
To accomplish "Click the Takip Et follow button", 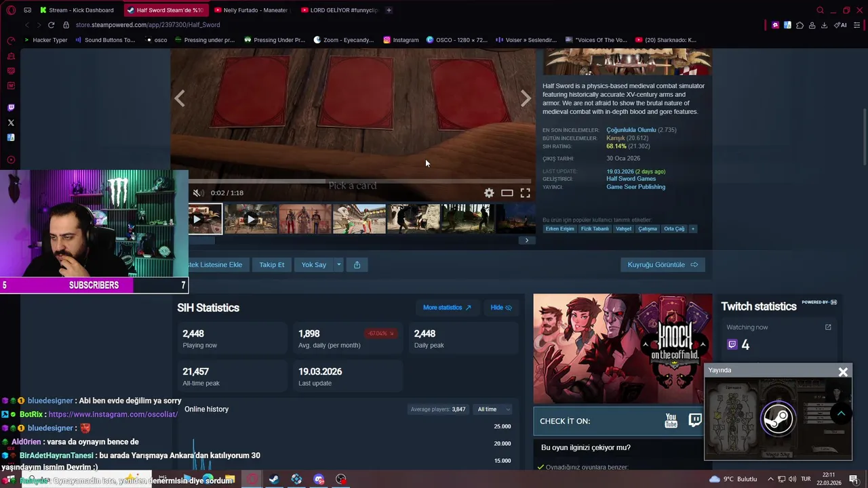I will [271, 264].
